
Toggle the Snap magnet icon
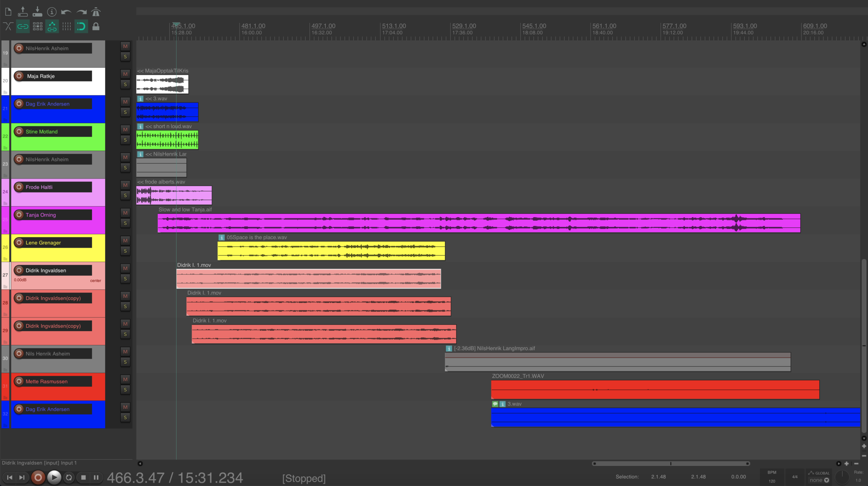(81, 27)
